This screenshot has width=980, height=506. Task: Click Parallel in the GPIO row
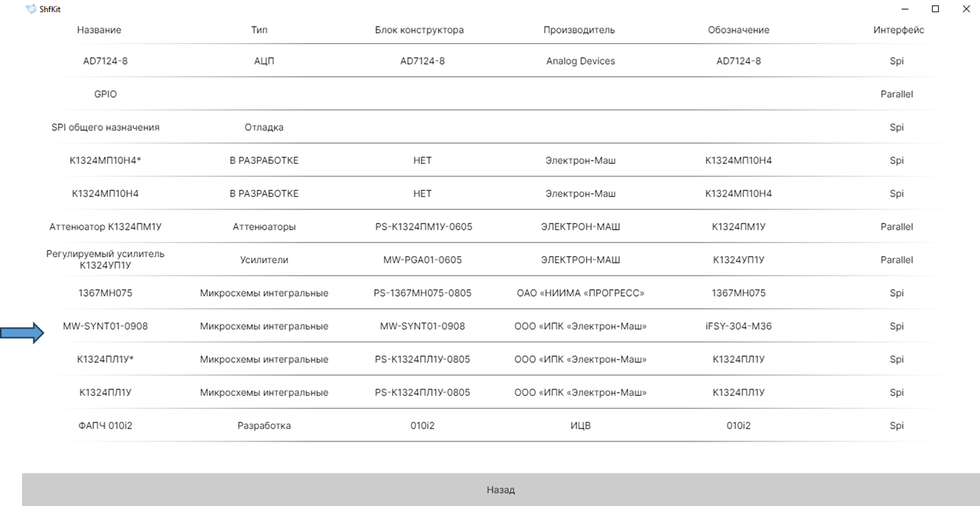(896, 94)
